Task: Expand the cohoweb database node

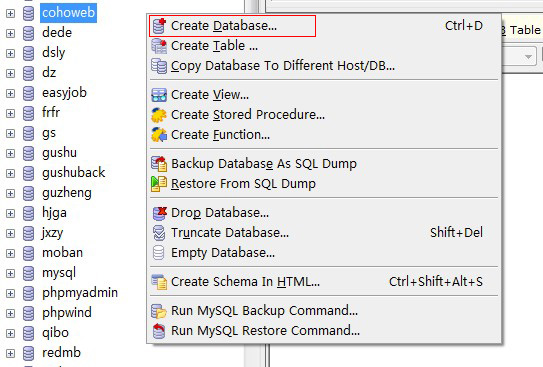Action: tap(10, 14)
